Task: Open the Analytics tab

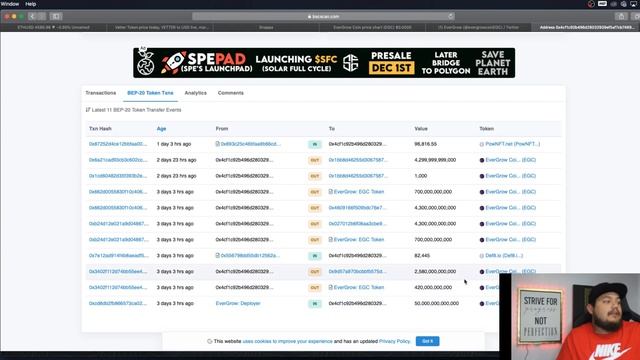Action: pyautogui.click(x=196, y=93)
